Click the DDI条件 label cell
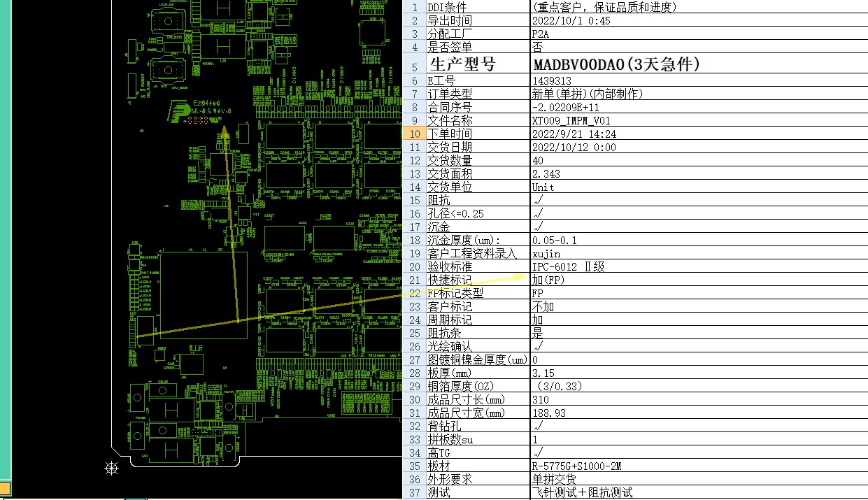The width and height of the screenshot is (868, 500). (478, 7)
